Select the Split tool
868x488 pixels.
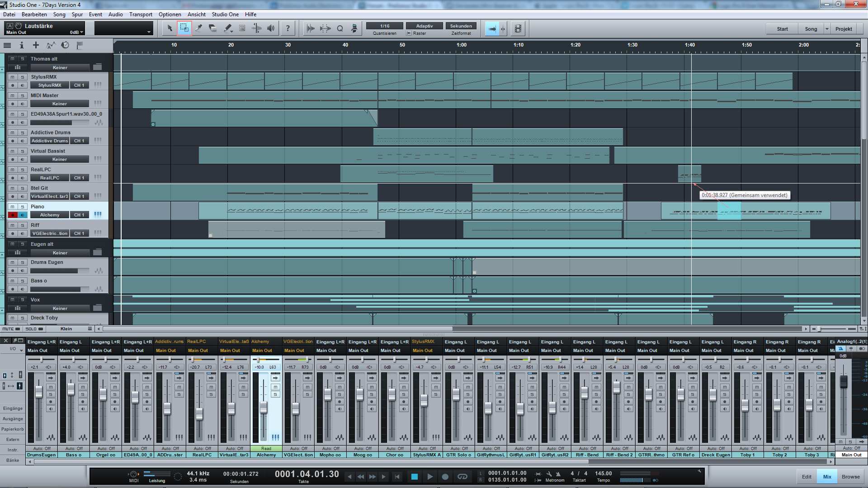tap(198, 28)
